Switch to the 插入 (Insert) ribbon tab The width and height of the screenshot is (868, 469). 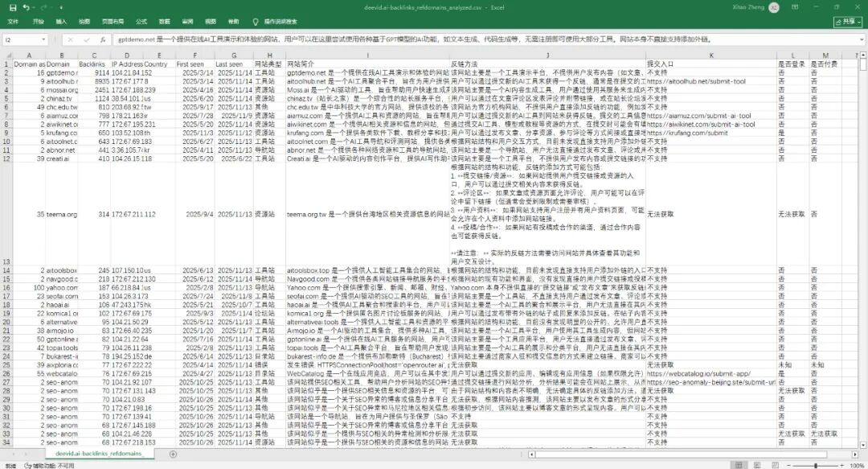coord(61,22)
